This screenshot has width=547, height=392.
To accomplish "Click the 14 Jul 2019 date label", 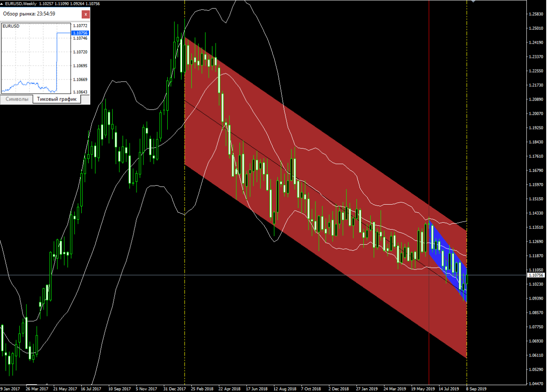I will pos(449,389).
